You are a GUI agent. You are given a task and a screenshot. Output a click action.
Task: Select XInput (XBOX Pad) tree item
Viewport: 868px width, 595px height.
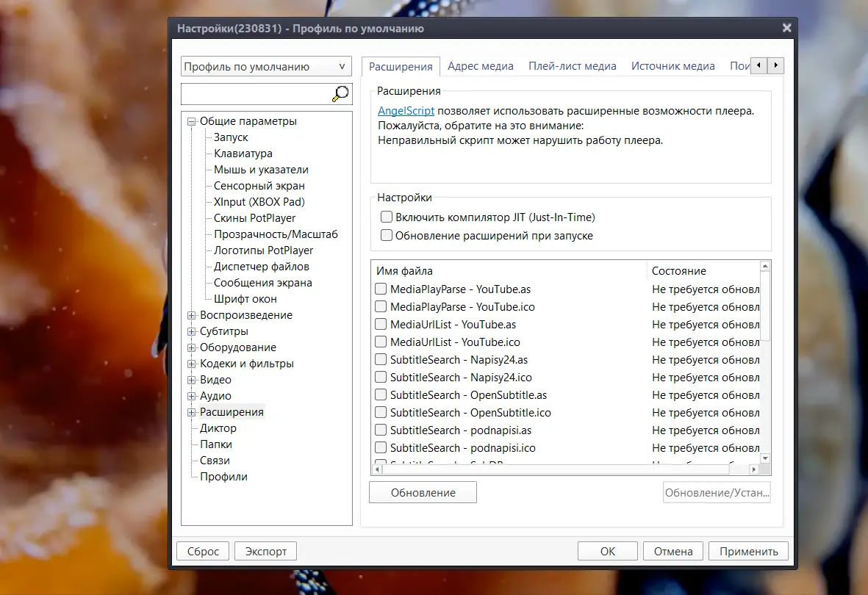pos(259,202)
